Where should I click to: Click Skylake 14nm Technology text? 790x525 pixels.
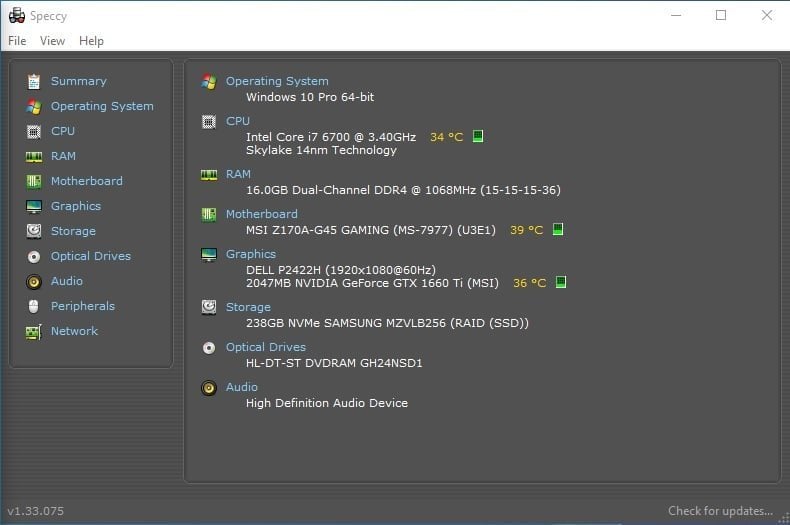(321, 150)
